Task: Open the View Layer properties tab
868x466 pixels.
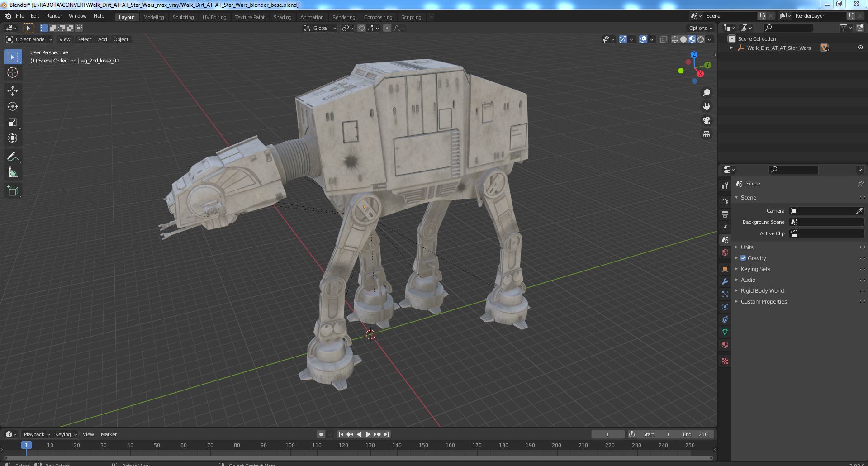Action: tap(725, 227)
